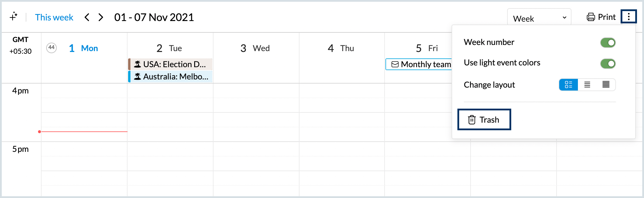Select the first layout icon option
This screenshot has width=644, height=198.
point(568,85)
